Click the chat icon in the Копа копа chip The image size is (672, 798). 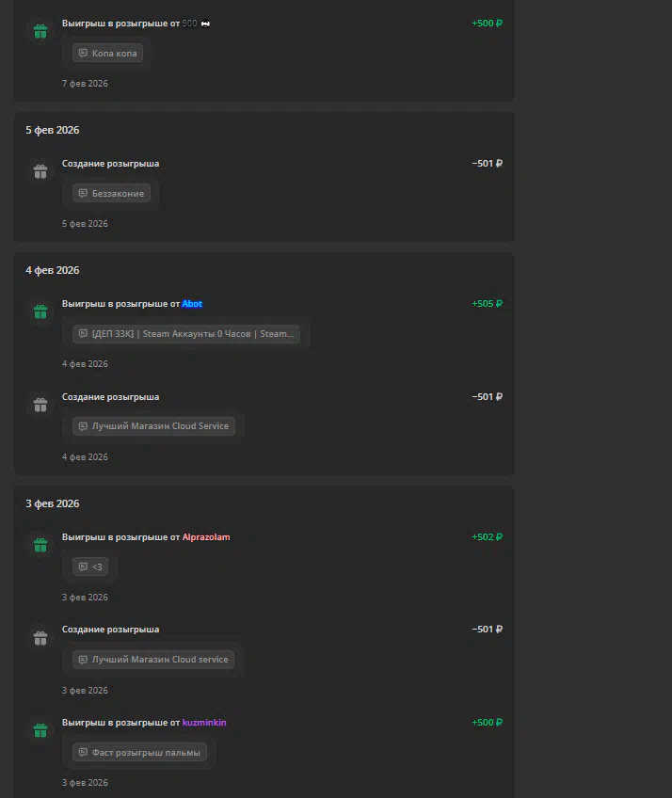coord(83,54)
